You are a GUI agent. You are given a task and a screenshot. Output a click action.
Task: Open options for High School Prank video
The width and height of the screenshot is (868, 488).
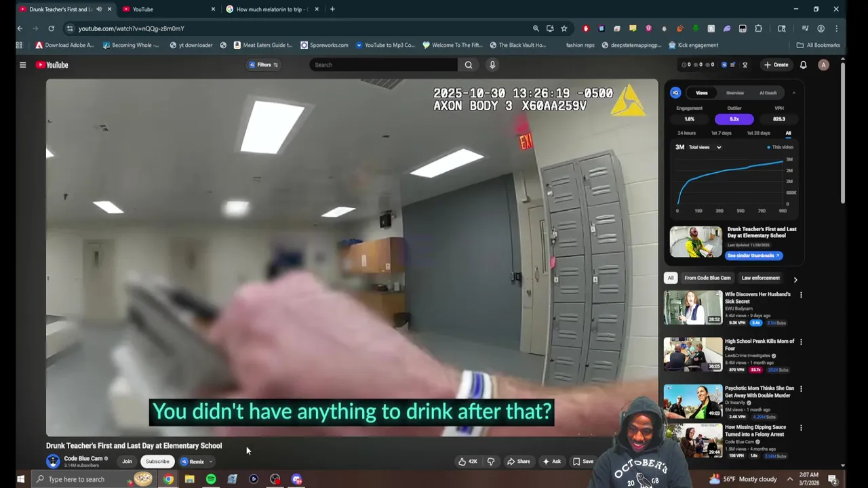coord(801,342)
